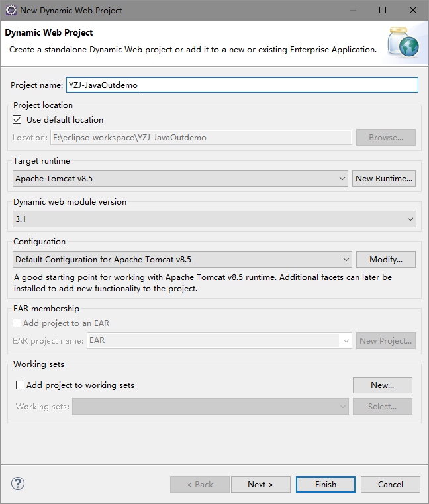
Task: Cancel the new project wizard
Action: (x=391, y=484)
